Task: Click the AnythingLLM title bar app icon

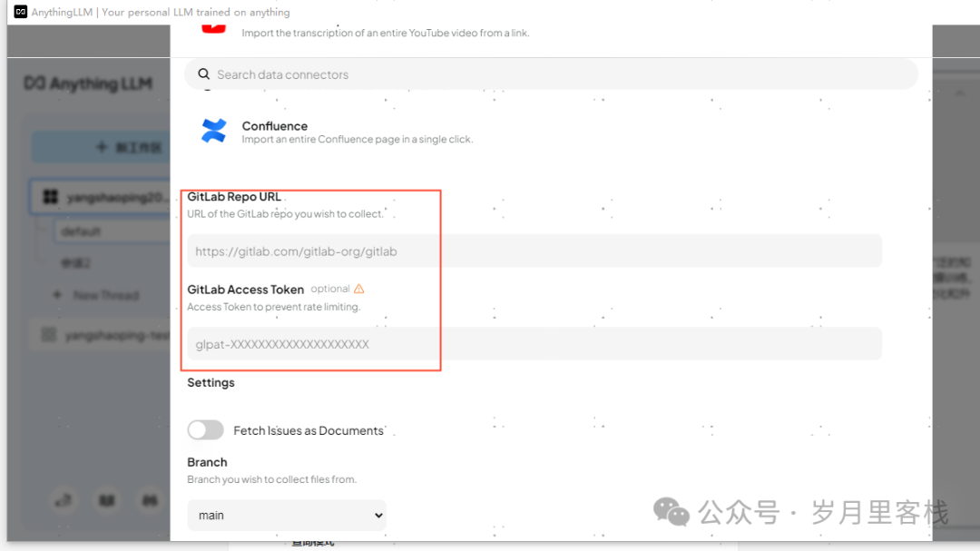Action: pos(21,12)
